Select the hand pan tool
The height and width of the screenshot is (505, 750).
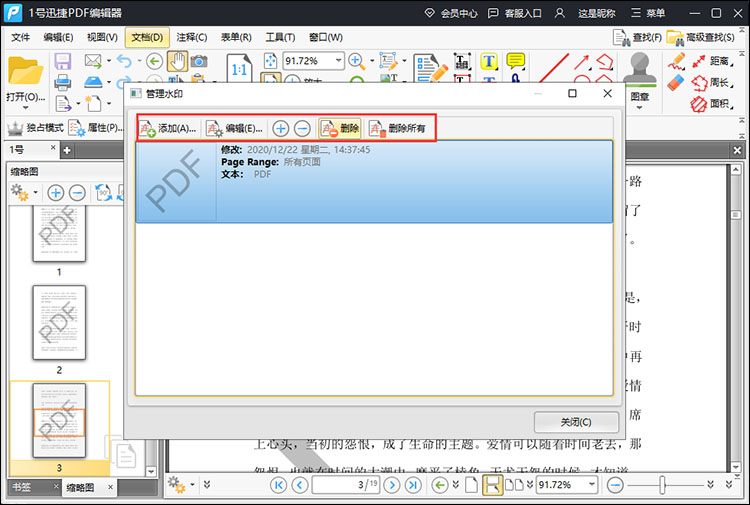click(x=177, y=61)
